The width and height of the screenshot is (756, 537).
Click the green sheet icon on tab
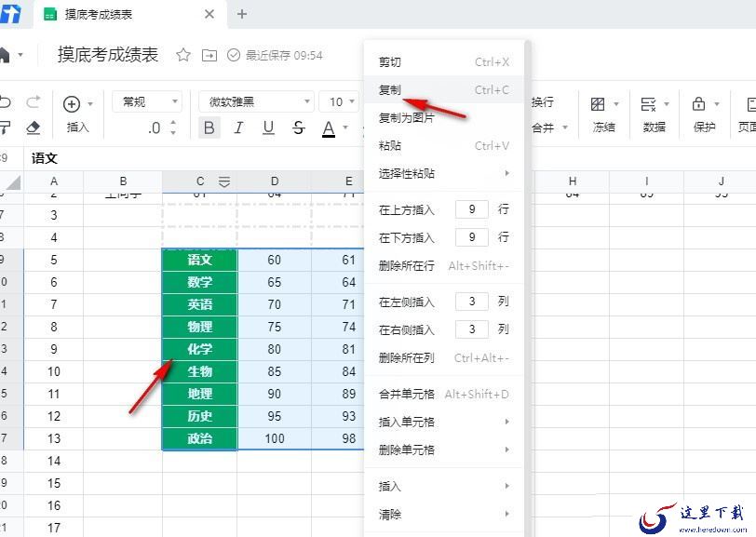[x=50, y=15]
